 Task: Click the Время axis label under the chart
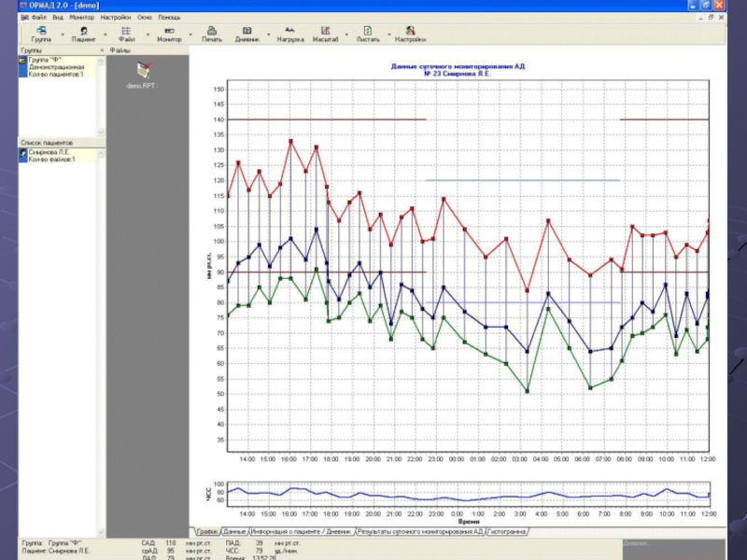tap(469, 522)
